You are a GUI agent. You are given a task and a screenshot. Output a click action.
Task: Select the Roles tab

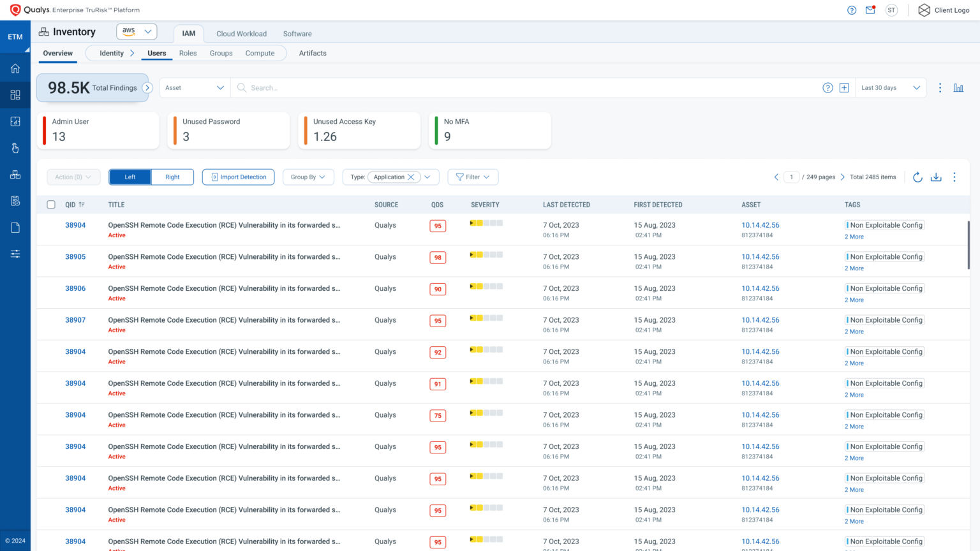(188, 53)
